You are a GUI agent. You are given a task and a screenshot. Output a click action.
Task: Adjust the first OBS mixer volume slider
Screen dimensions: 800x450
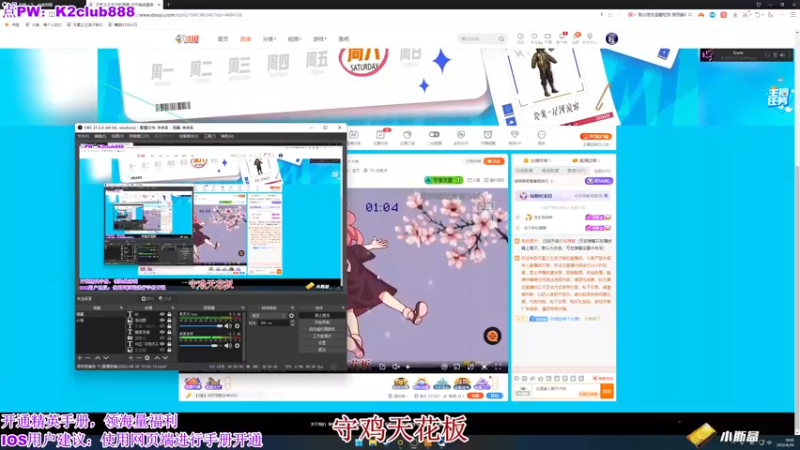(x=201, y=326)
